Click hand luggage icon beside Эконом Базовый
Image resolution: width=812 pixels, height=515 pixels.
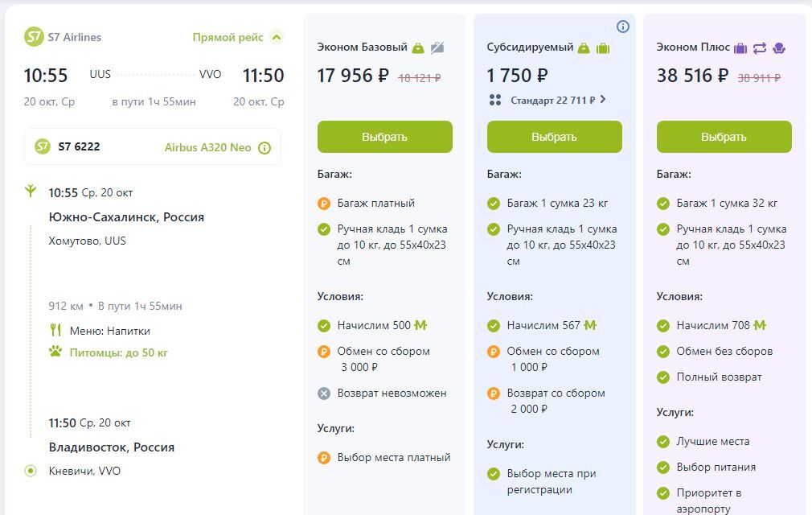(418, 48)
